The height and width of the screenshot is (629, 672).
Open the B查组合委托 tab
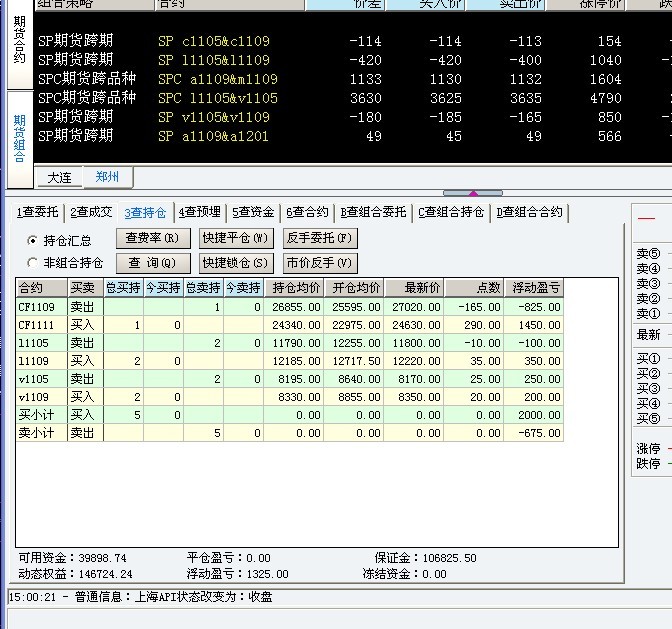373,212
